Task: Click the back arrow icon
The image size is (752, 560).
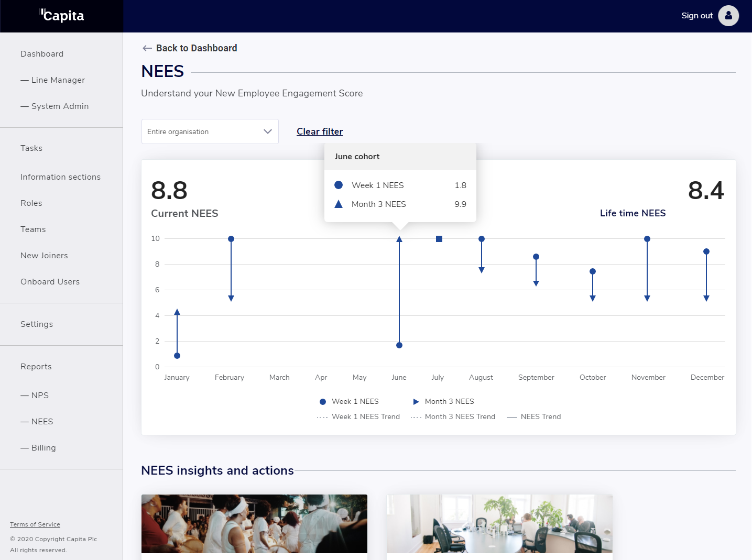Action: (147, 48)
